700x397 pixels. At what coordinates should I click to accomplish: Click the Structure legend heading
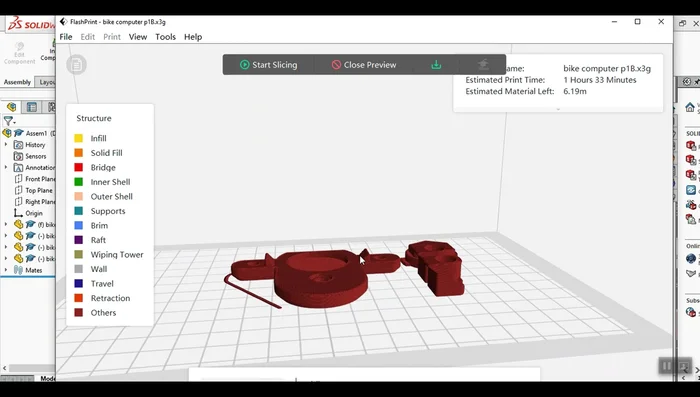94,118
